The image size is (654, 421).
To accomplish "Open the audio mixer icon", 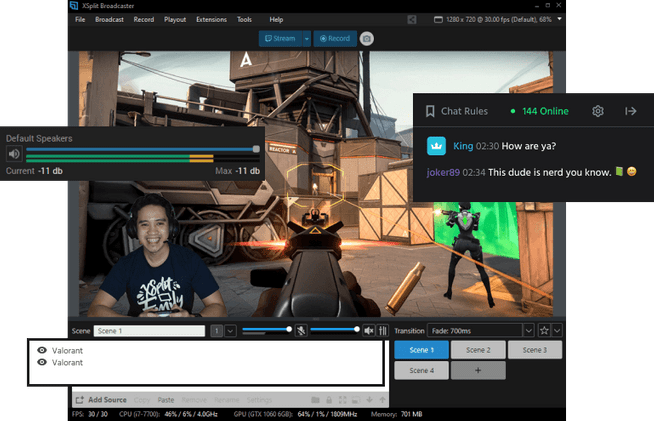I will pyautogui.click(x=382, y=331).
